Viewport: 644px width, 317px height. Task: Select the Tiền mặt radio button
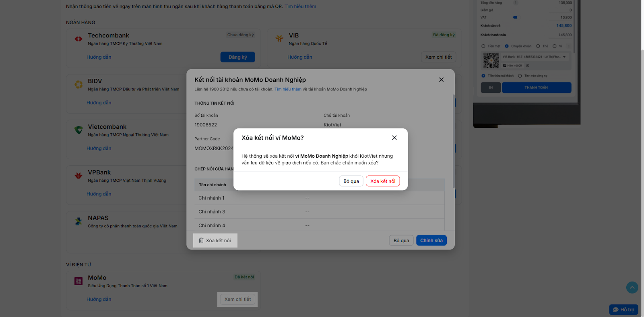(x=483, y=46)
